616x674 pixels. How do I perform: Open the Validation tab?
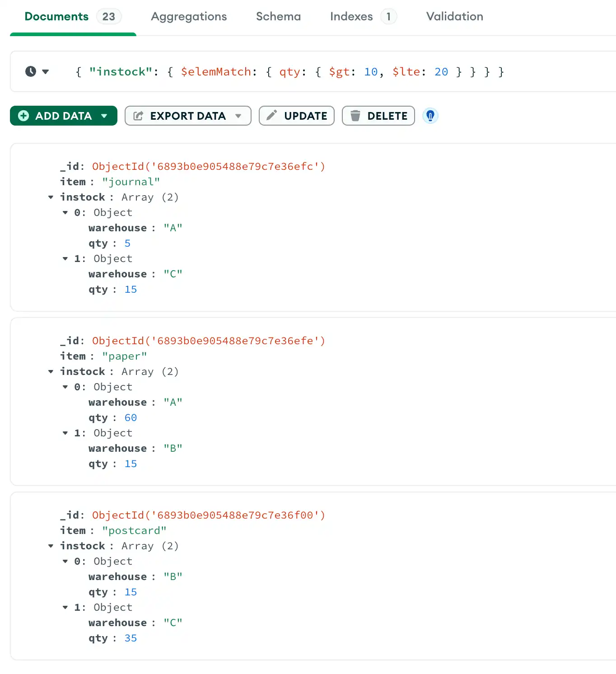tap(454, 16)
